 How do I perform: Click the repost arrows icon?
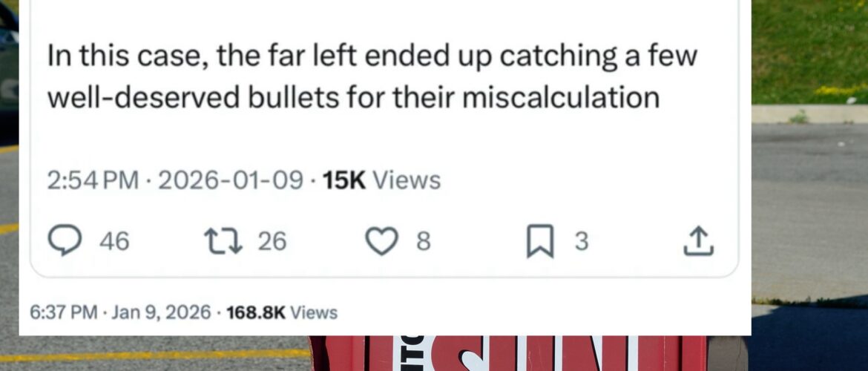pyautogui.click(x=222, y=241)
